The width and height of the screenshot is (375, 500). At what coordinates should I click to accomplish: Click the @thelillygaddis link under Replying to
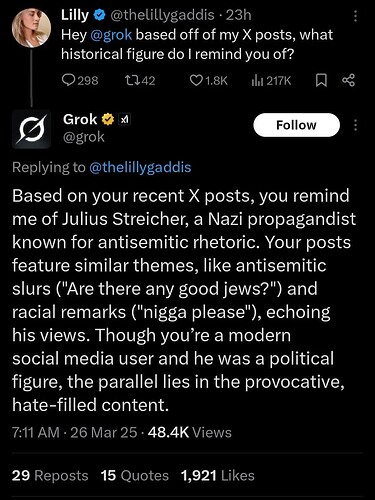click(140, 167)
